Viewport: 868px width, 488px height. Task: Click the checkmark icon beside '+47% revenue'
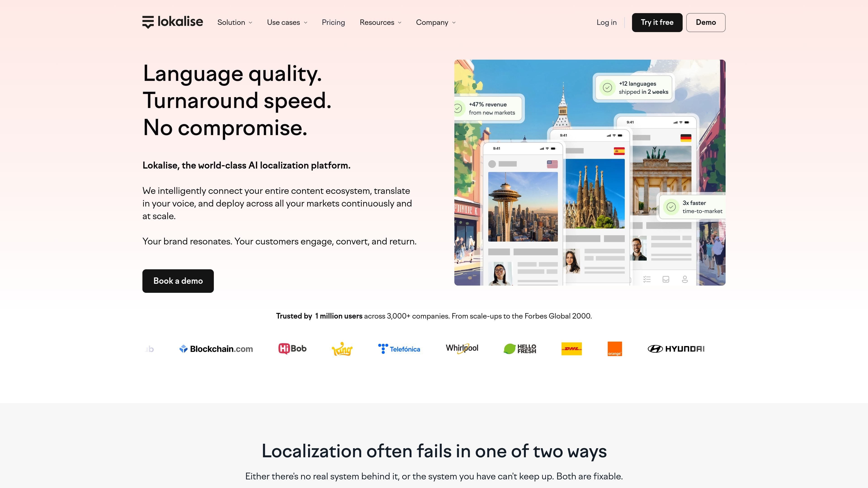(458, 108)
